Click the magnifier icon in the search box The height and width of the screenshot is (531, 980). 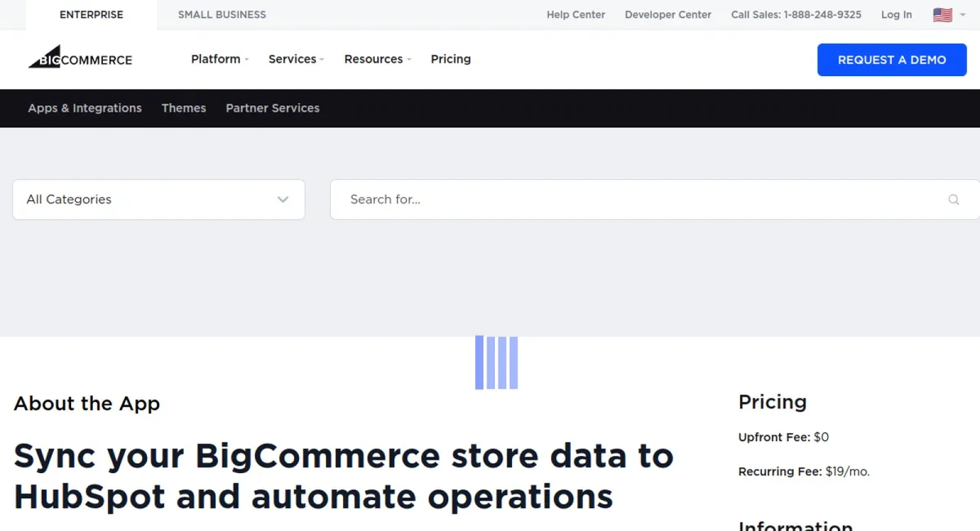pos(953,199)
